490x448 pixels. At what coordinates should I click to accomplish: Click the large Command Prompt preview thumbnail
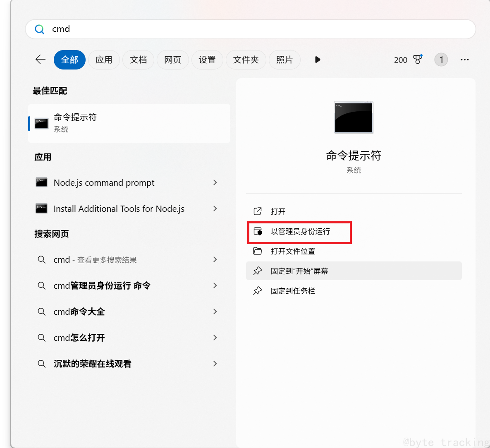pyautogui.click(x=354, y=117)
